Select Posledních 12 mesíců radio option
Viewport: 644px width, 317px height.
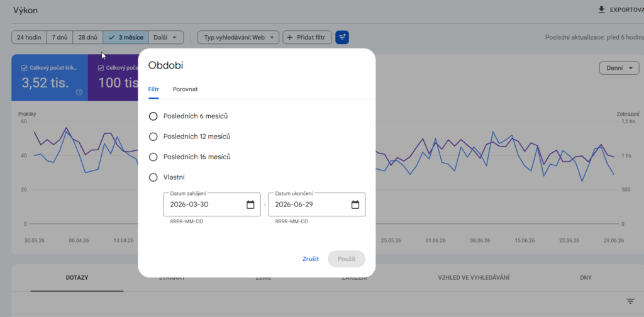click(x=153, y=136)
